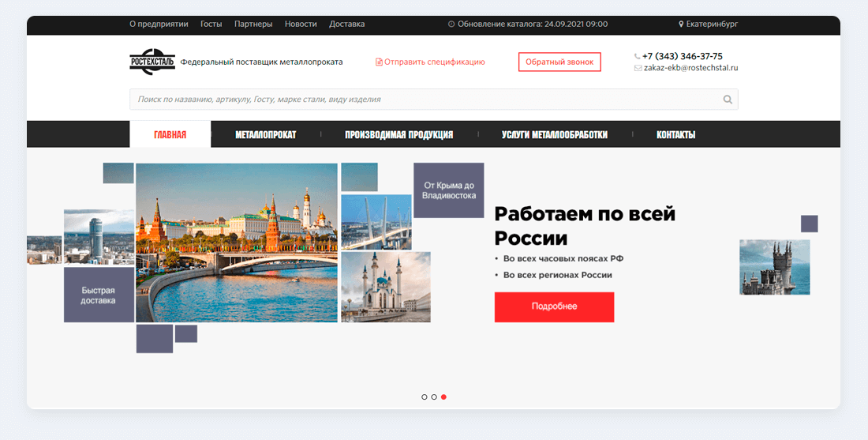This screenshot has height=440, width=868.
Task: Click the search magnifier icon
Action: 728,100
